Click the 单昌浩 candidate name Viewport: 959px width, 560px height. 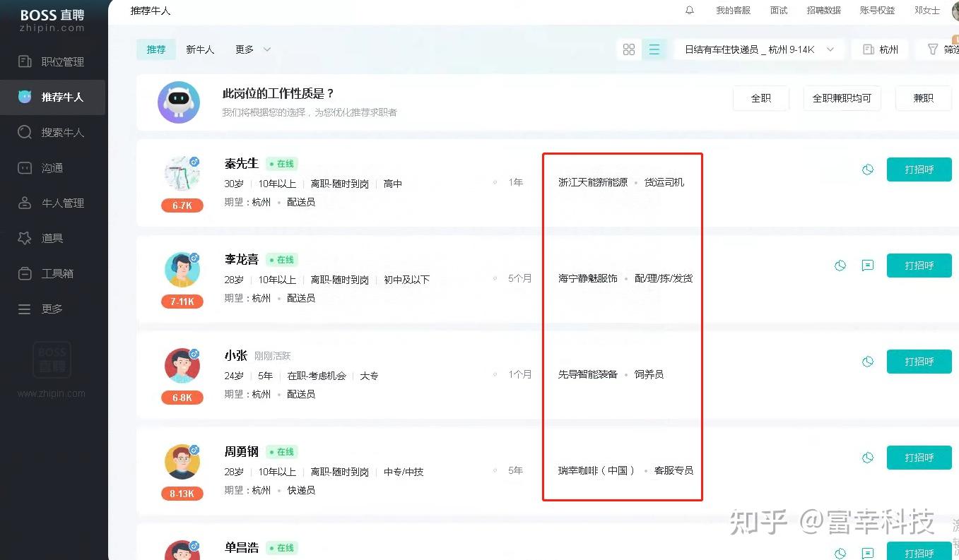242,548
